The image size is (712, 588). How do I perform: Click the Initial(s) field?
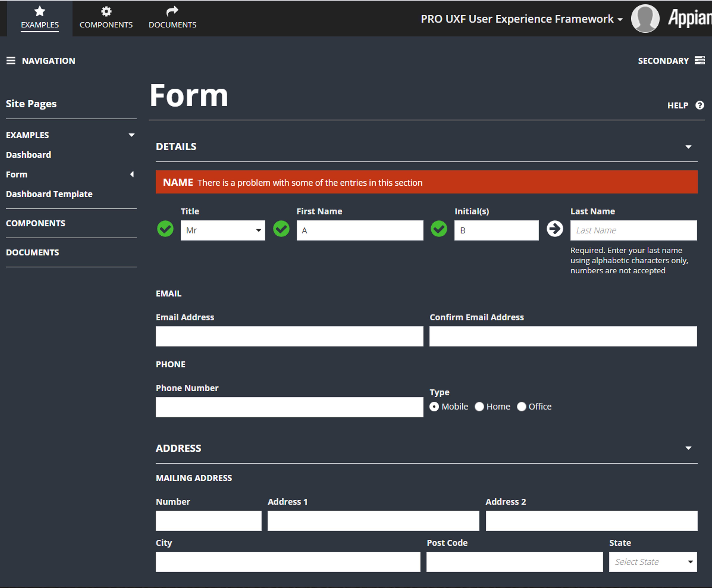coord(496,230)
